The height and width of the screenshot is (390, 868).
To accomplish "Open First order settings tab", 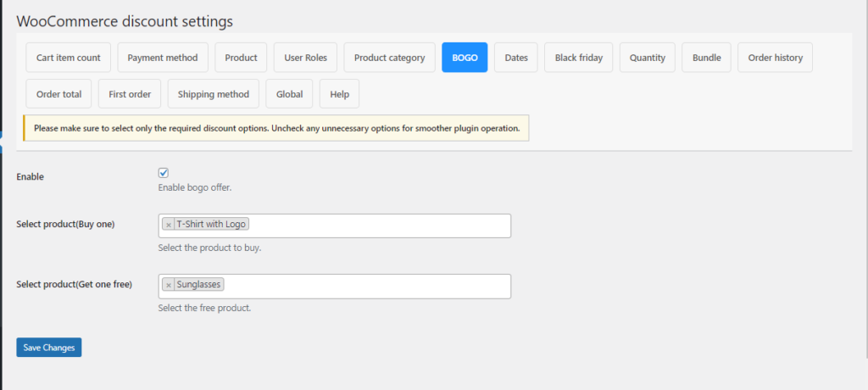I will click(x=130, y=93).
